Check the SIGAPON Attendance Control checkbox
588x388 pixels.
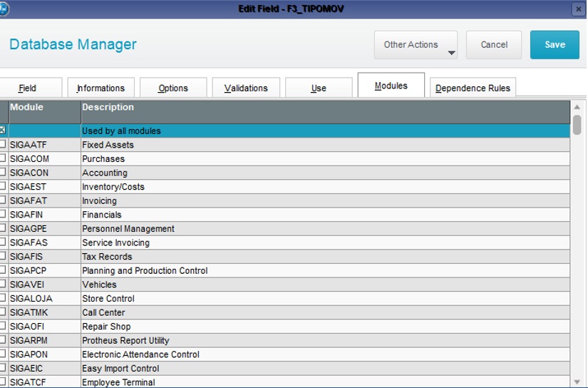3,354
